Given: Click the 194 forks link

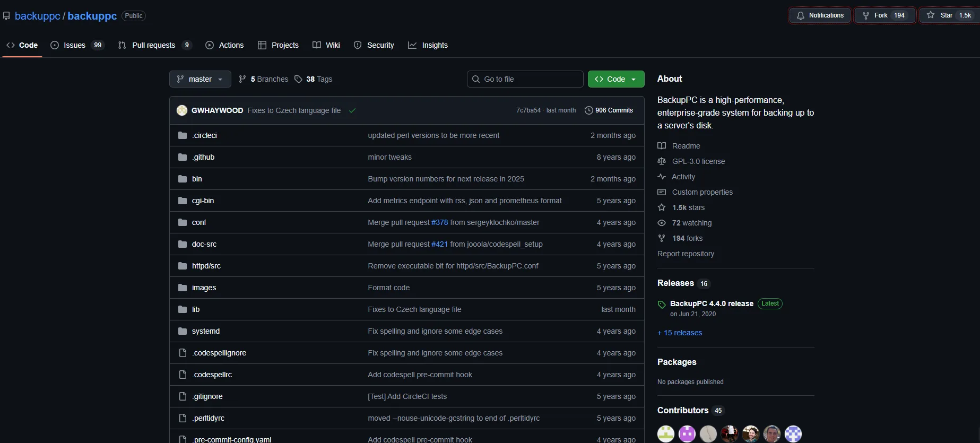Looking at the screenshot, I should (x=687, y=238).
